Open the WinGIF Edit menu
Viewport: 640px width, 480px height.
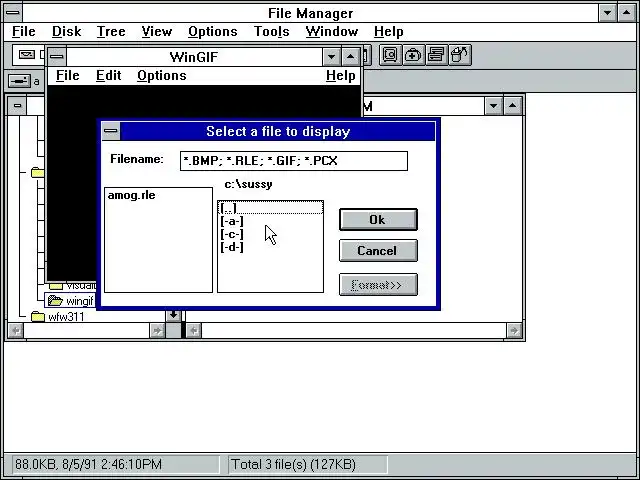tap(109, 76)
